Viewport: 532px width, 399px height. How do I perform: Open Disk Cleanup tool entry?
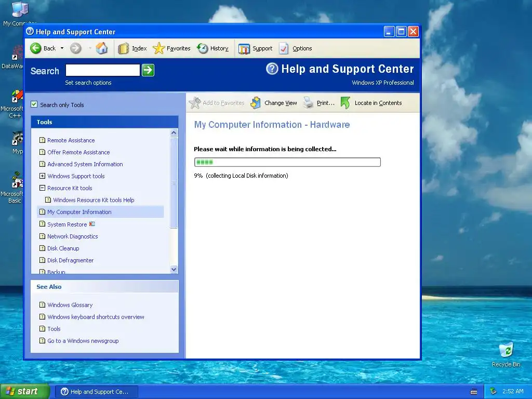[x=63, y=248]
